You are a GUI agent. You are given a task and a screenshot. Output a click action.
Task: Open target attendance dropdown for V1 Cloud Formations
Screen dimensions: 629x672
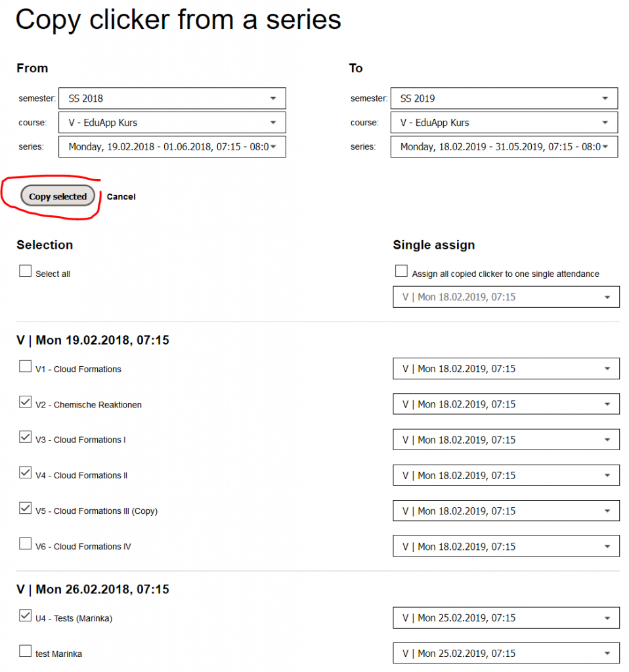tap(506, 369)
